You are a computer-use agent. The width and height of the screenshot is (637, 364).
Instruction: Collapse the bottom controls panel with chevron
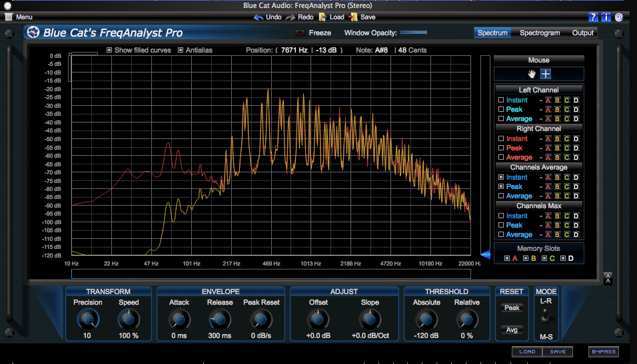[x=608, y=278]
